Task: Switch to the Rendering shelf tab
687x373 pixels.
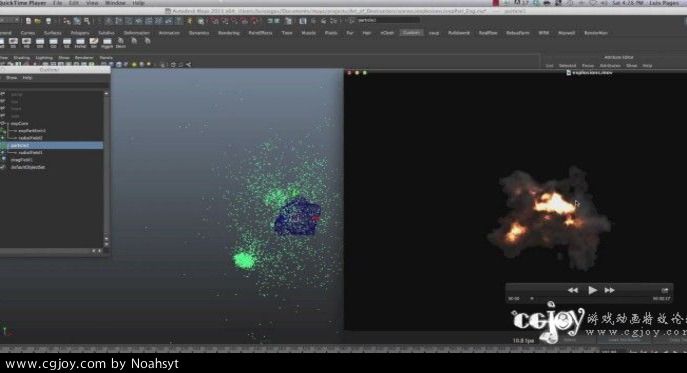Action: 229,33
